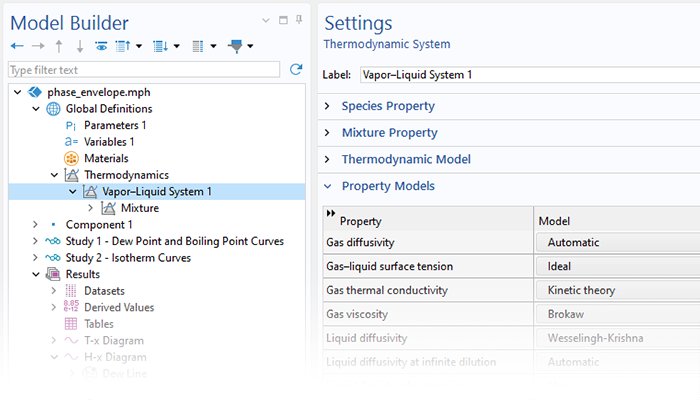Expand Study 2 - Isotherm Curves
This screenshot has height=400, width=700.
(35, 258)
